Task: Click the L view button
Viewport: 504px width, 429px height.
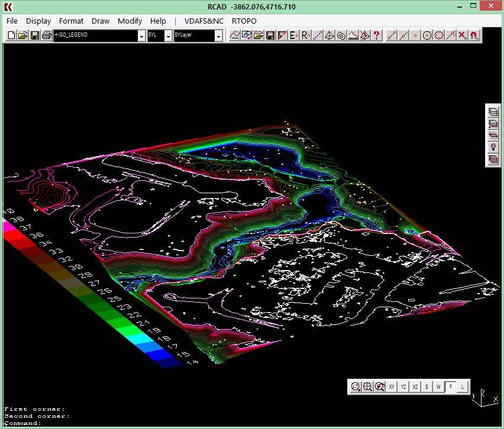Action: pyautogui.click(x=463, y=386)
